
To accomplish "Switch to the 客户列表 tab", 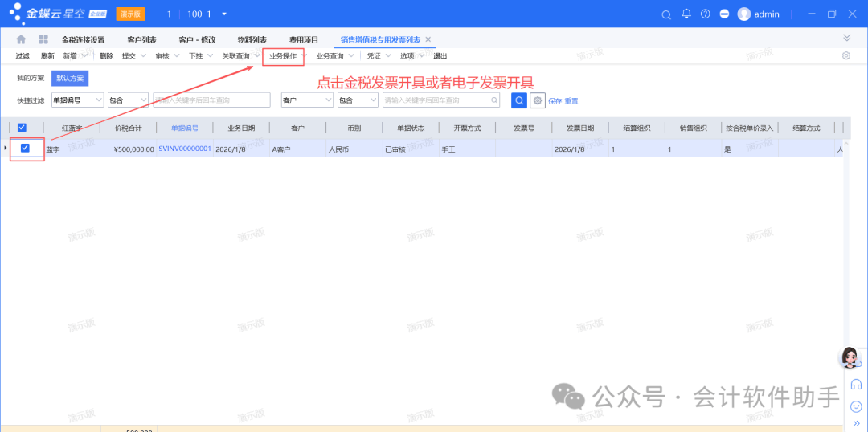I will (x=141, y=39).
